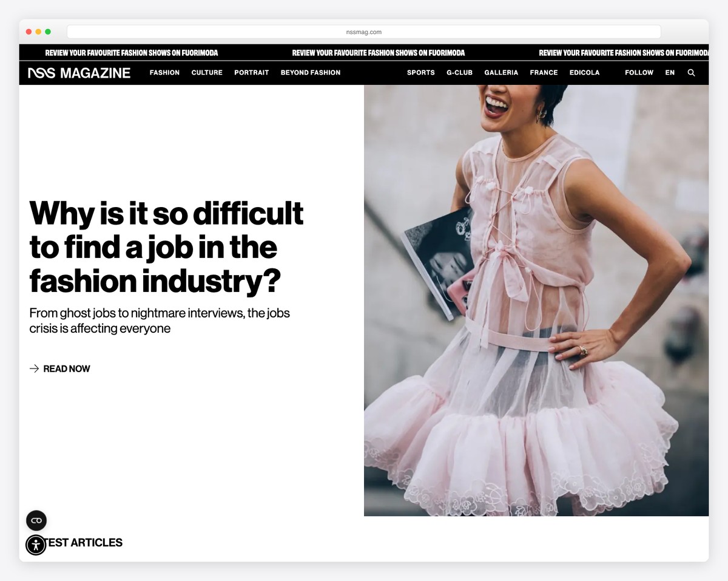Open the Fashion menu
Viewport: 728px width, 581px height.
pyautogui.click(x=164, y=73)
